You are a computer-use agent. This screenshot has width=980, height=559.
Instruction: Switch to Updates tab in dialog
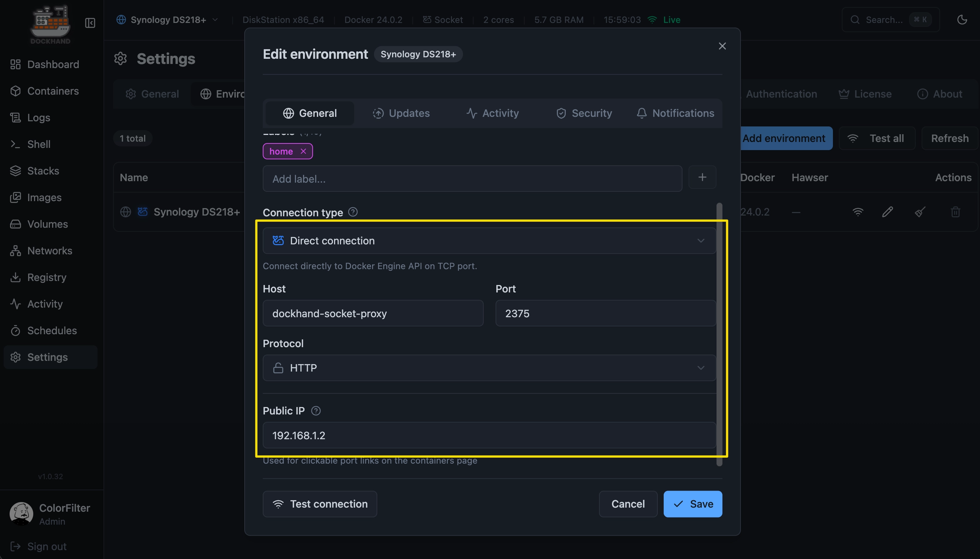pos(401,113)
